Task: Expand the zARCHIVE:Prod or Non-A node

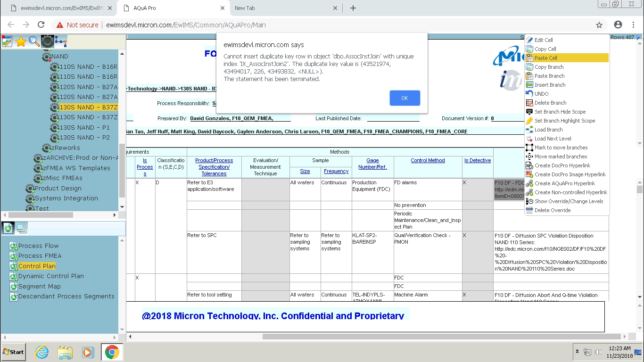Action: pyautogui.click(x=39, y=158)
